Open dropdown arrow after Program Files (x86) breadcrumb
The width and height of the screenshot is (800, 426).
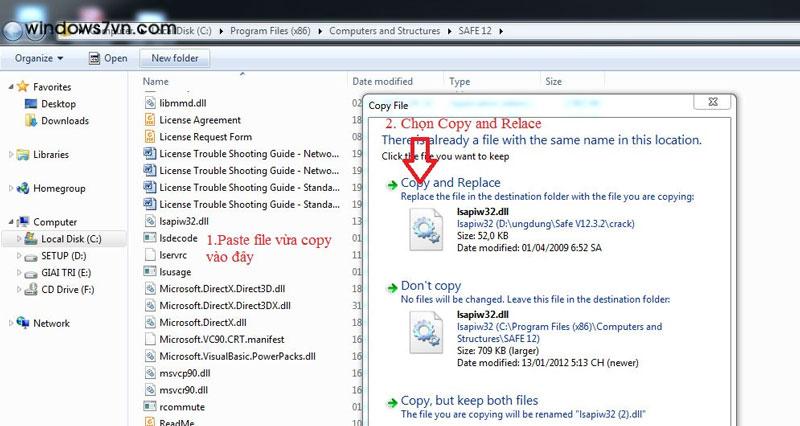tap(320, 31)
